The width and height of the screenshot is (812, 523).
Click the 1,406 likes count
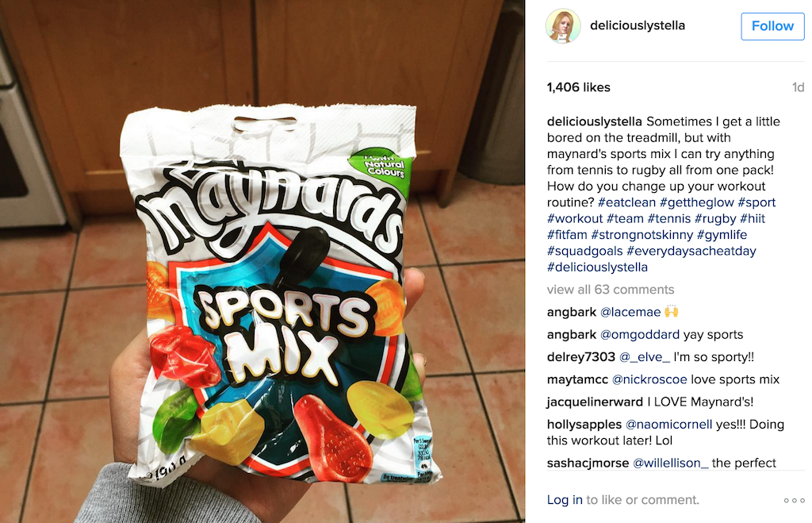pyautogui.click(x=578, y=87)
